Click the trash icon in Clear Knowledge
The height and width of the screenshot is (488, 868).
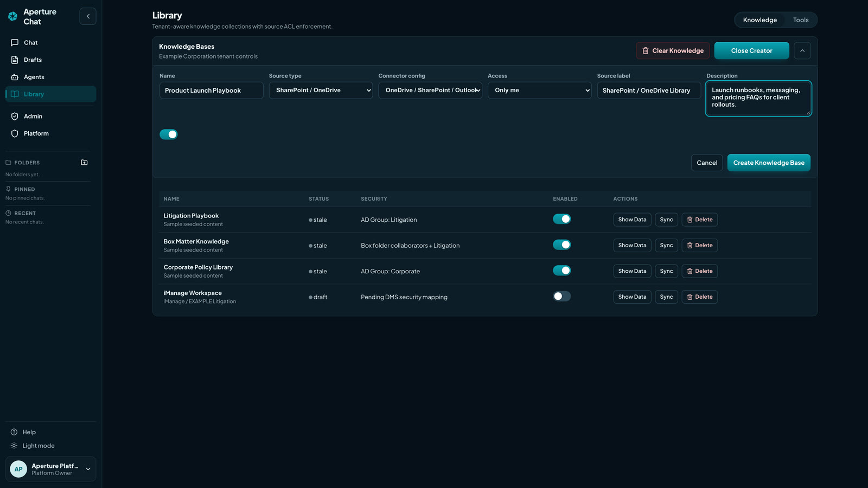coord(646,50)
